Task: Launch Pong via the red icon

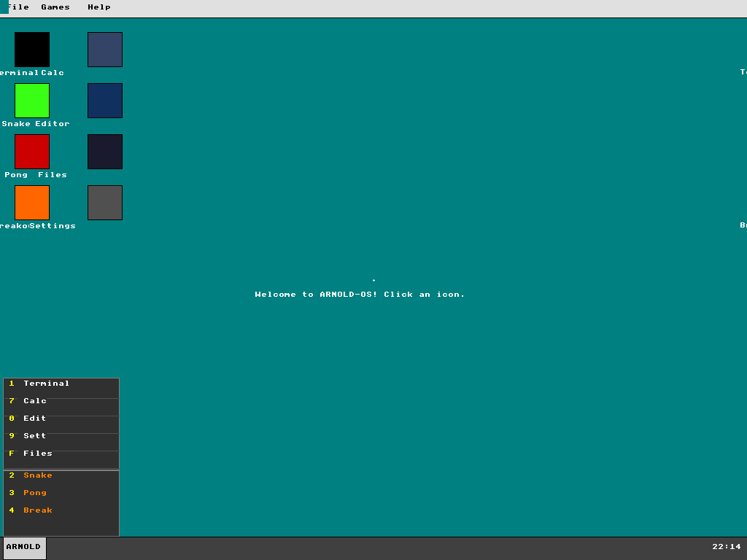Action: 31,151
